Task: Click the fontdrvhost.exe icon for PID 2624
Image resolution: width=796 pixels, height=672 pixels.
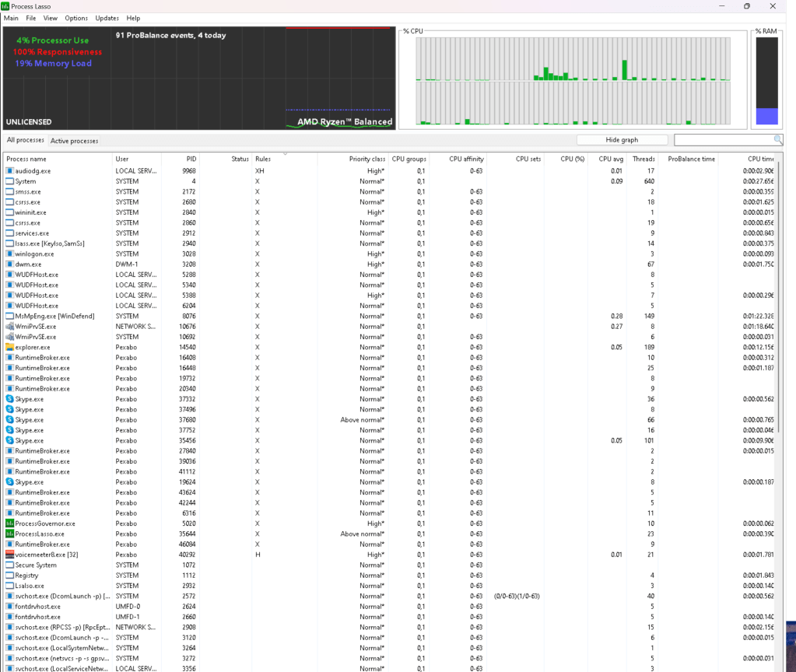Action: pyautogui.click(x=9, y=607)
